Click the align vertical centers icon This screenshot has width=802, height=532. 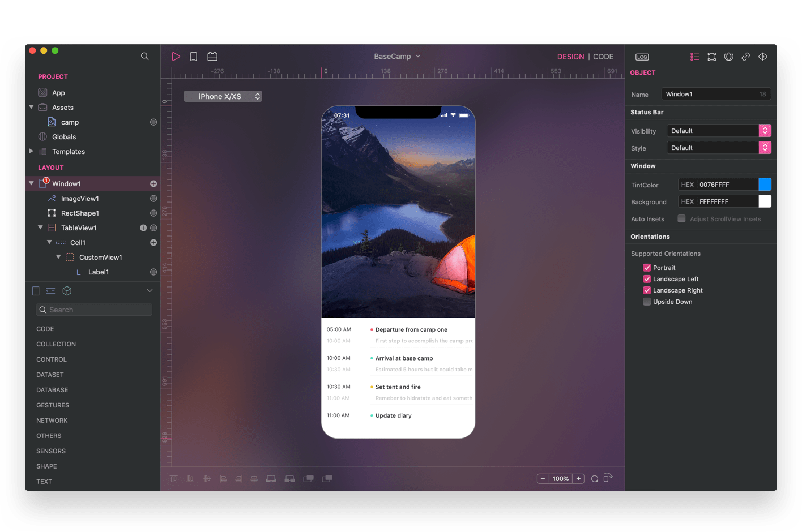(207, 479)
